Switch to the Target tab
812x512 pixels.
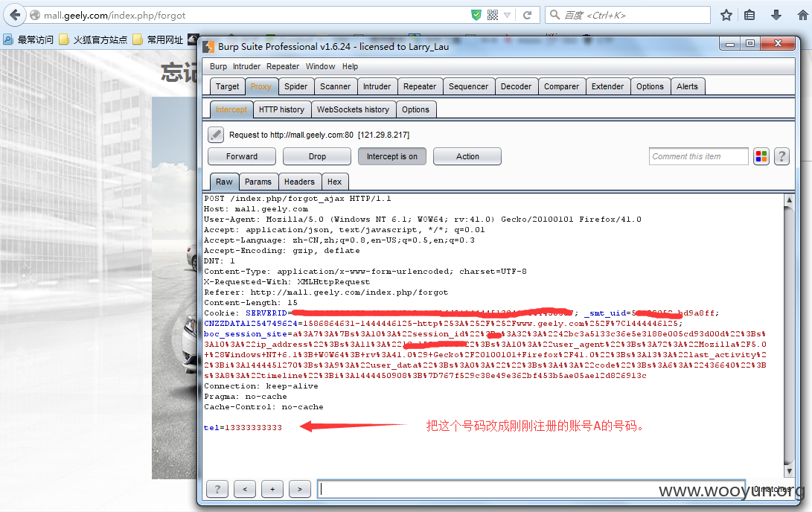pyautogui.click(x=227, y=86)
